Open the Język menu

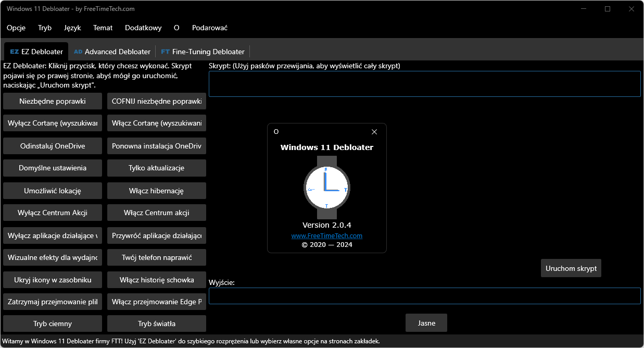coord(72,28)
